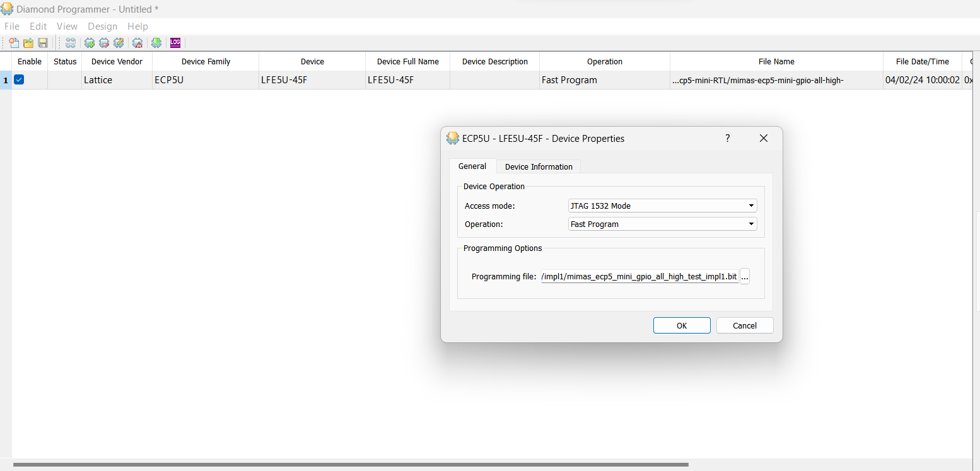
Task: Click the Programming file path field
Action: point(639,277)
